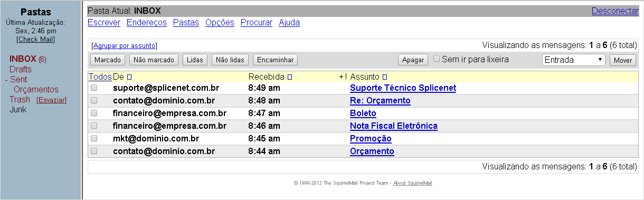Sort by sender using De column icon
The image size is (644, 200).
(129, 77)
